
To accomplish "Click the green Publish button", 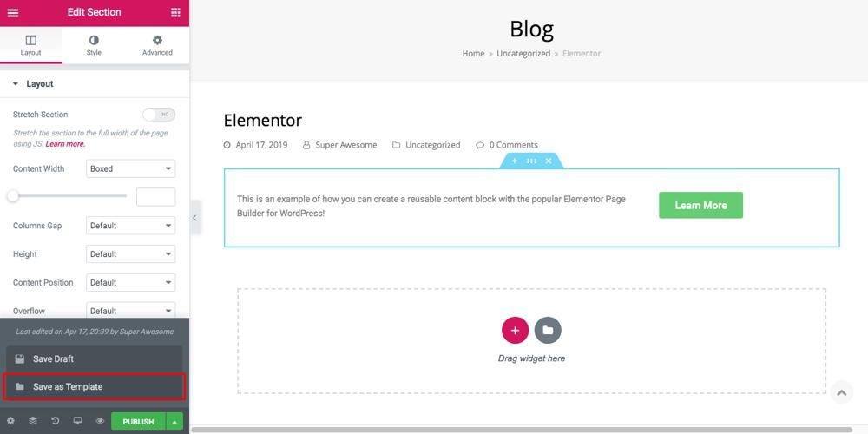I will pyautogui.click(x=138, y=421).
